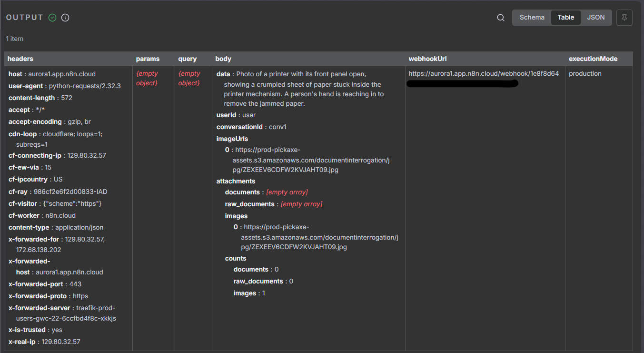
Task: Switch to JSON view
Action: coord(595,18)
